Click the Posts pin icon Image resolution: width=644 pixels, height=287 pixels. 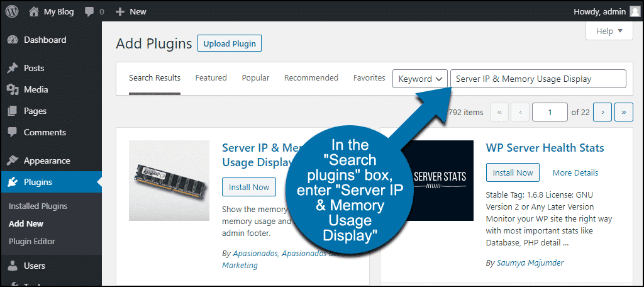pos(13,68)
